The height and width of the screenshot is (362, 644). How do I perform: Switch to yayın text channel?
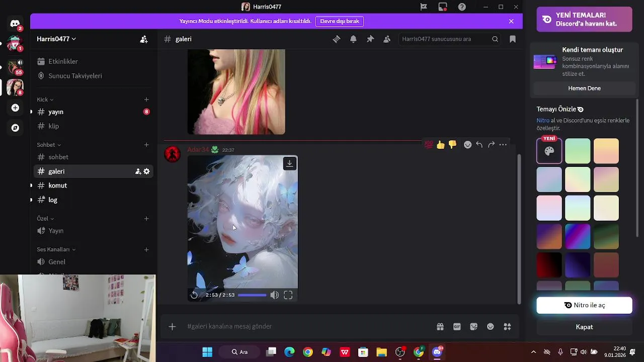93,112
